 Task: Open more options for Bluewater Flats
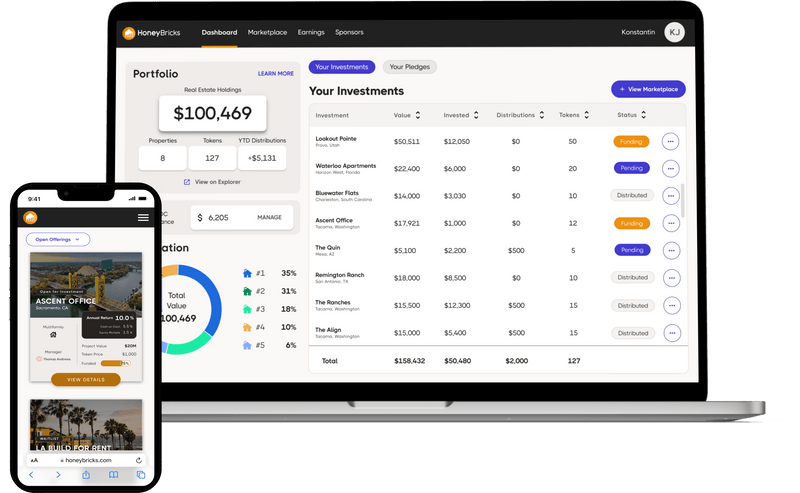671,195
